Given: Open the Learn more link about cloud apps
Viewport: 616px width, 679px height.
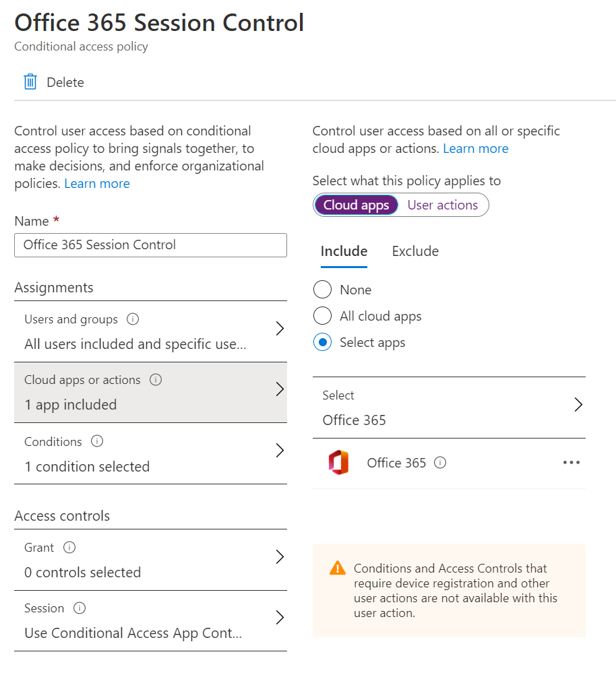Looking at the screenshot, I should 475,148.
